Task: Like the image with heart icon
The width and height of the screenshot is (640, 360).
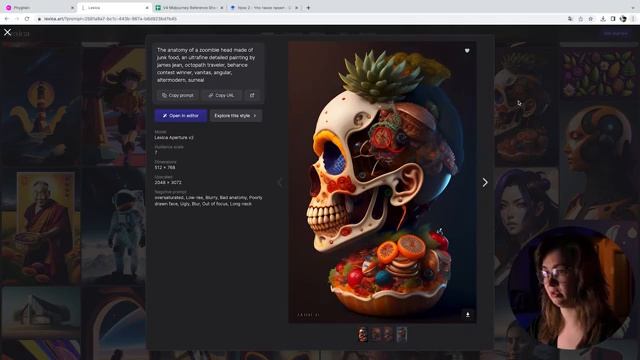Action: [467, 51]
